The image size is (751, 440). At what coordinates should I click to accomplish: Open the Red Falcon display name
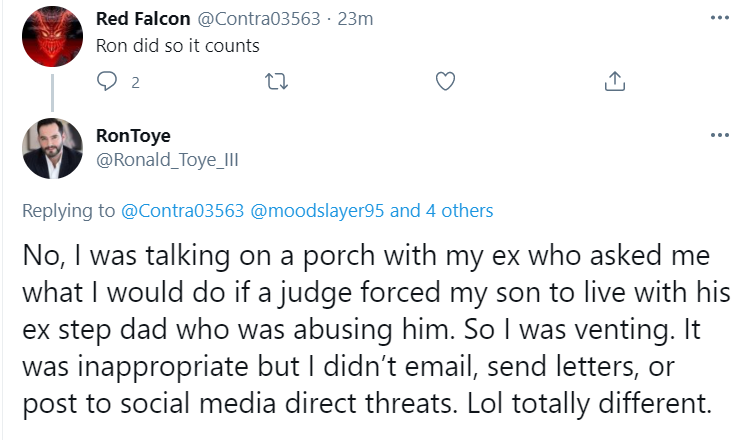(143, 19)
